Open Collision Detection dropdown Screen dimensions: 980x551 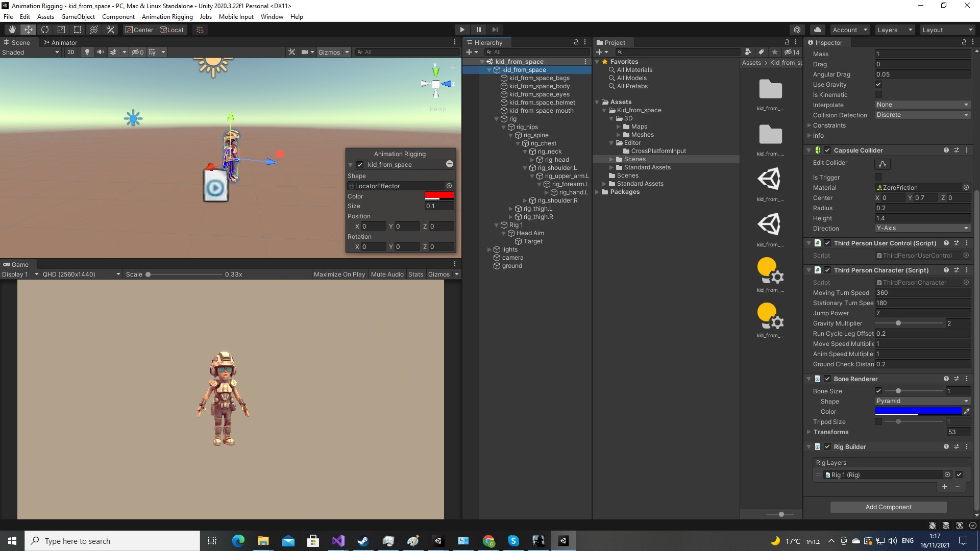922,115
